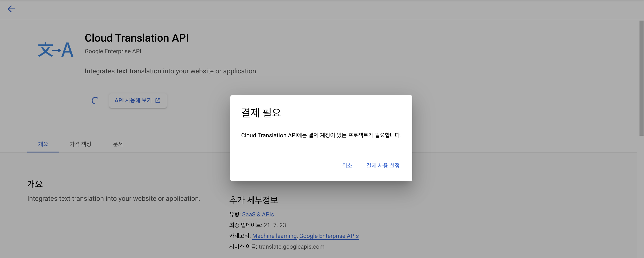Select the 개요 tab
The height and width of the screenshot is (258, 644).
click(43, 144)
